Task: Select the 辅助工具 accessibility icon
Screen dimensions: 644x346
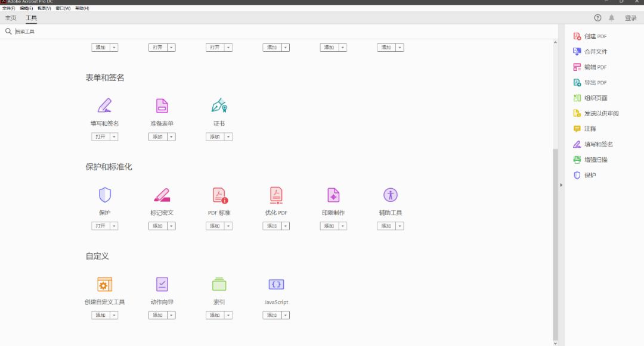Action: tap(390, 194)
